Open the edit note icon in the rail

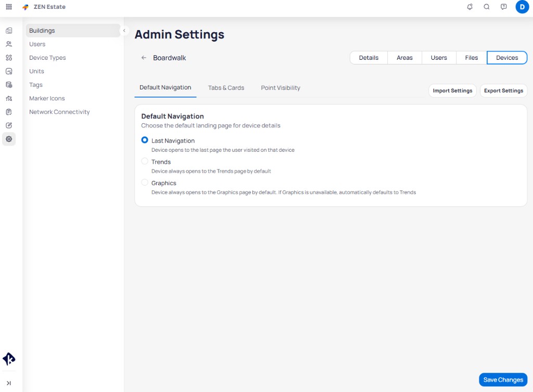[x=9, y=126]
